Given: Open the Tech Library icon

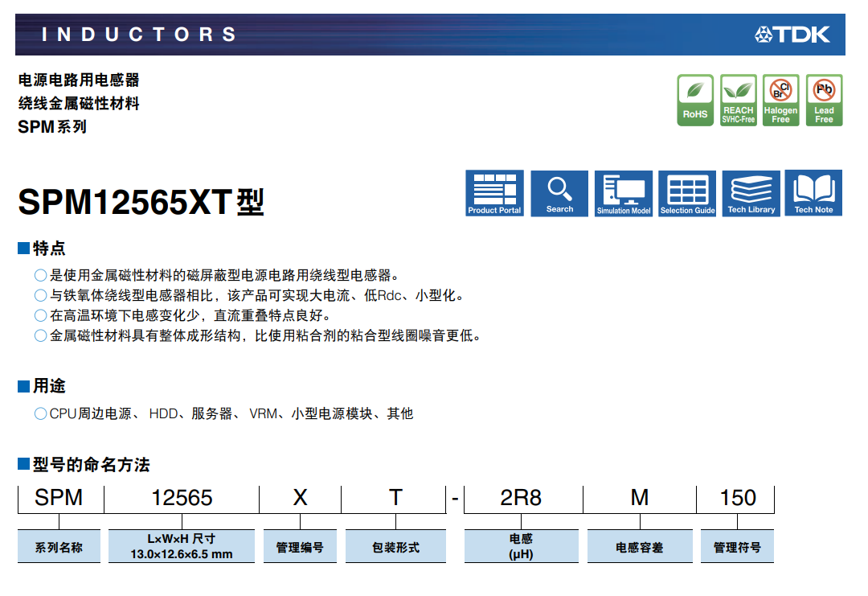Looking at the screenshot, I should click(751, 193).
